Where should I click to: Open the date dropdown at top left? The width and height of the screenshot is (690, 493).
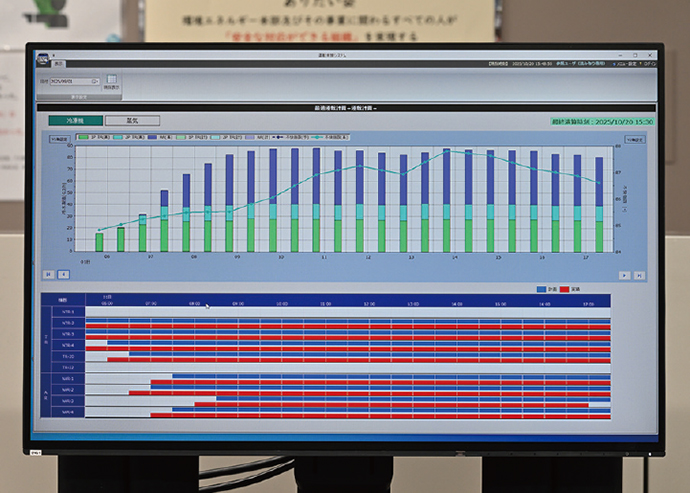coord(94,81)
